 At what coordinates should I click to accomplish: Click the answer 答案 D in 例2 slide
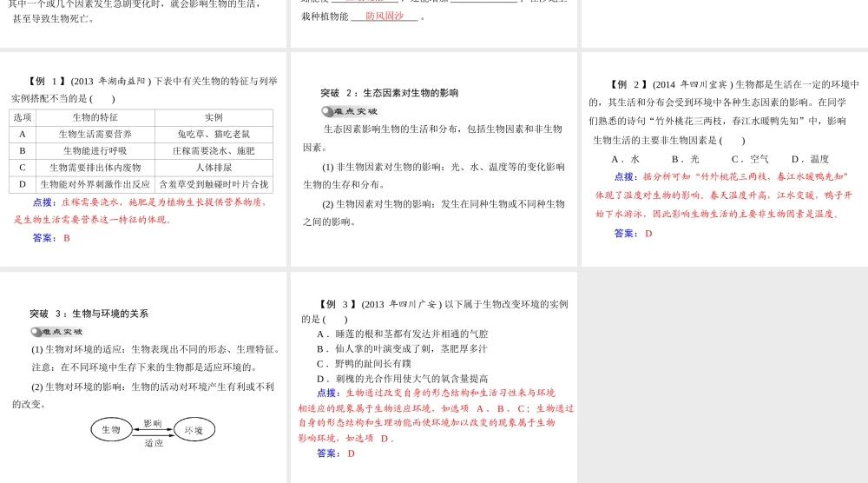click(x=634, y=233)
